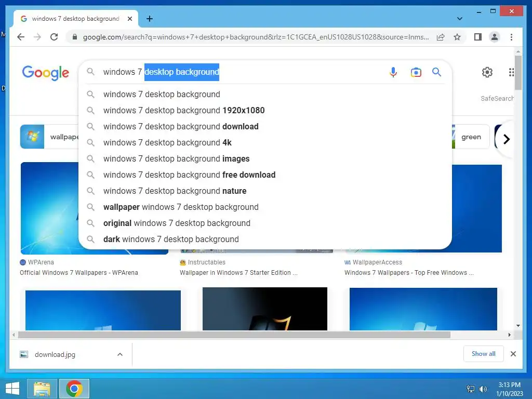Click the horizontal scrollbar right arrow
The image size is (532, 399).
(509, 335)
